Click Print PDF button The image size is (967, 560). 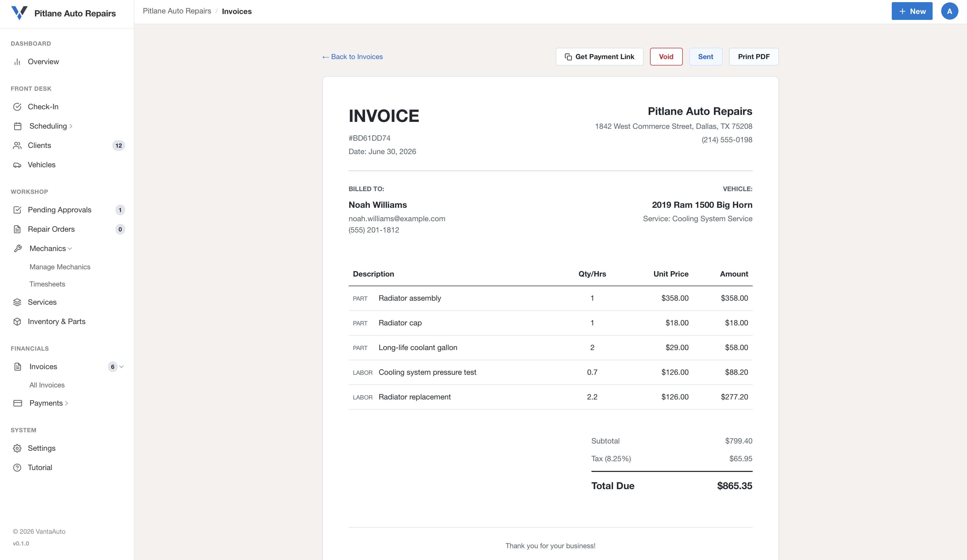click(754, 57)
